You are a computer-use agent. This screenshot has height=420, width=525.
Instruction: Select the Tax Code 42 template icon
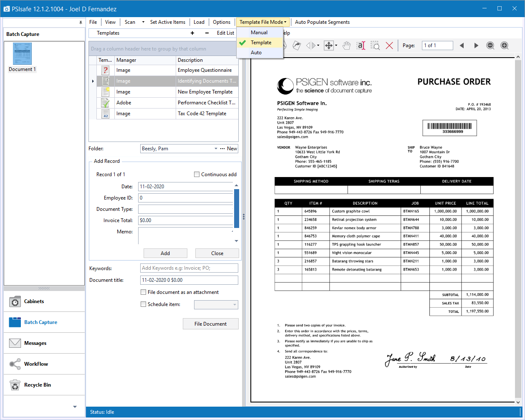pos(106,114)
